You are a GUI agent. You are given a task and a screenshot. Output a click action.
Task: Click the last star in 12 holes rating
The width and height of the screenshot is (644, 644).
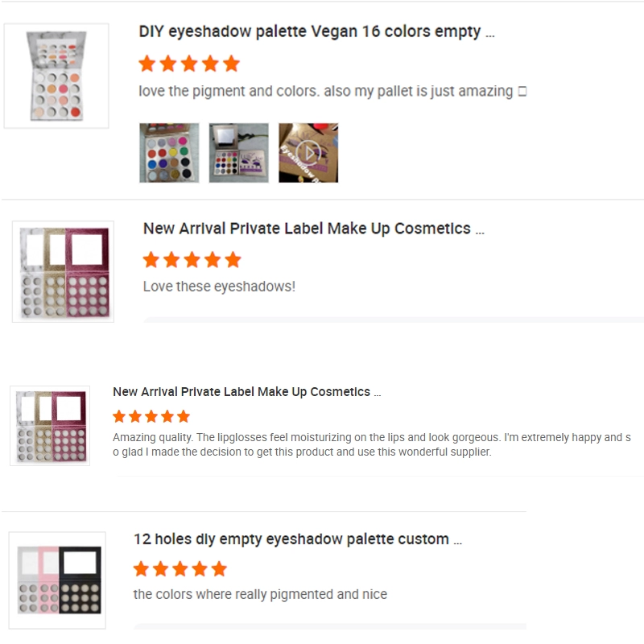pos(219,569)
